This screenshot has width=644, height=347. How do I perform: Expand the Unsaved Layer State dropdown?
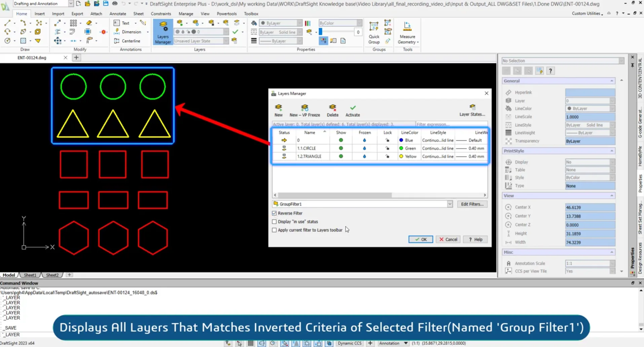(226, 41)
